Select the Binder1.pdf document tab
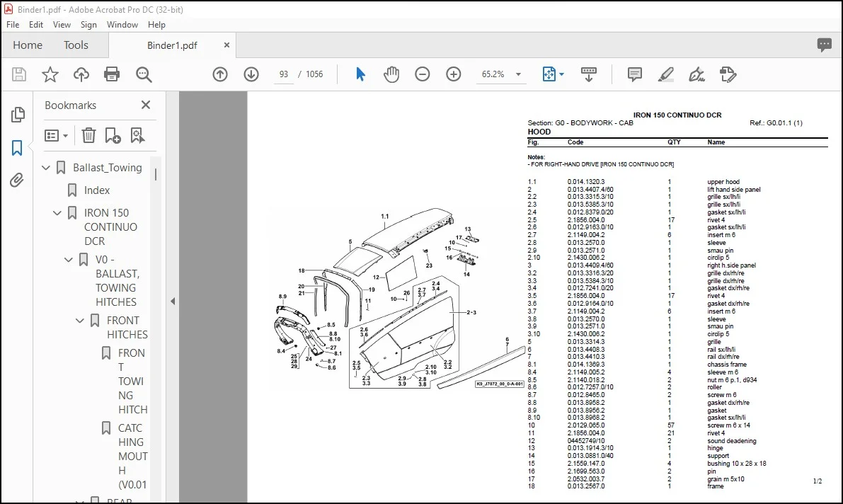The image size is (843, 504). (x=172, y=45)
